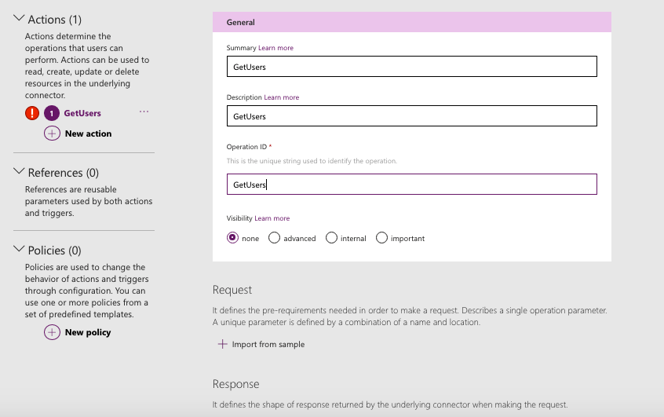Select the important visibility option

382,238
